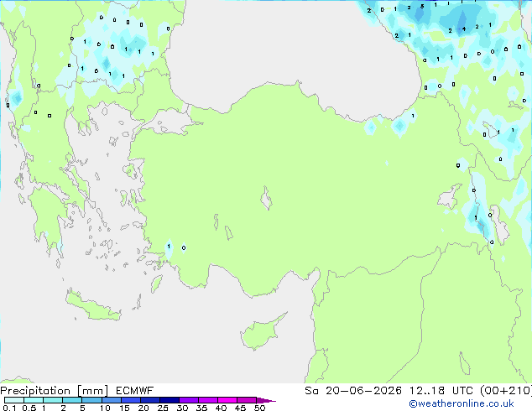Screen dimensions: 532x411
Task: Click the '30' legend scale label
Action: pos(182,408)
